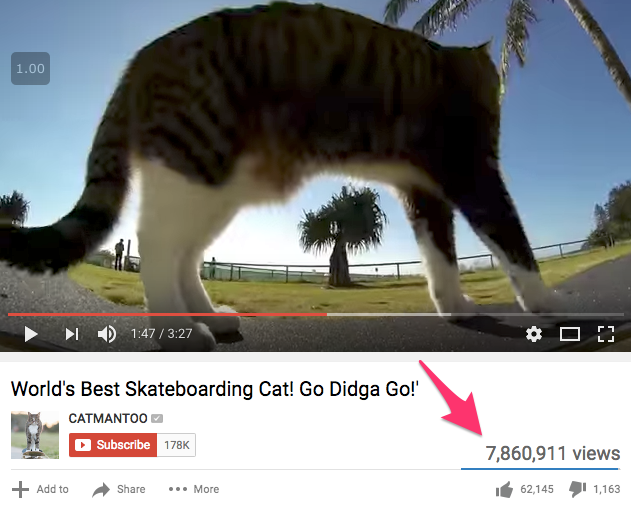Image resolution: width=631 pixels, height=505 pixels.
Task: Click the Share arrow icon
Action: pyautogui.click(x=101, y=489)
